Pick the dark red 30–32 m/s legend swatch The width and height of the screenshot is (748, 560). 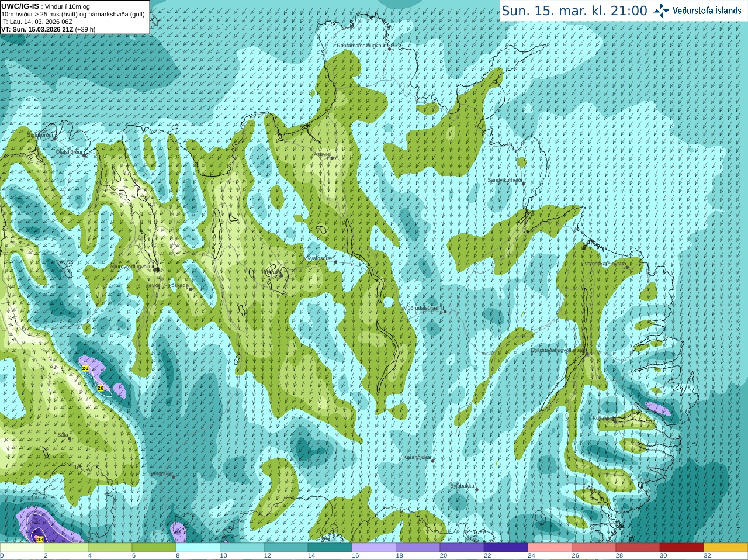(682, 548)
